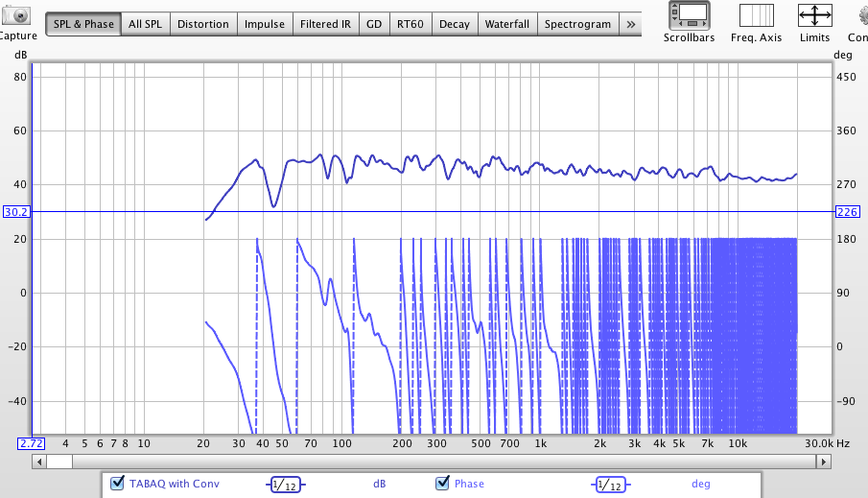Switch to the SPL & Phase tab
868x498 pixels.
coord(83,24)
